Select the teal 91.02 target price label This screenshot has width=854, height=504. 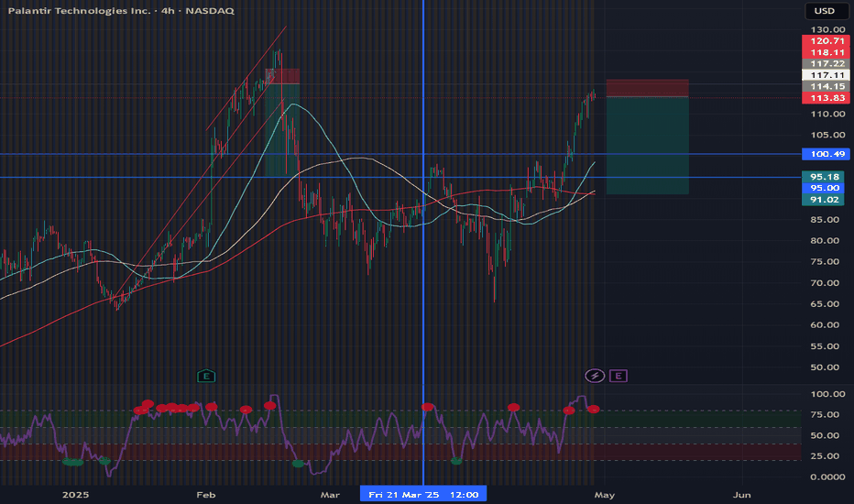pos(824,200)
